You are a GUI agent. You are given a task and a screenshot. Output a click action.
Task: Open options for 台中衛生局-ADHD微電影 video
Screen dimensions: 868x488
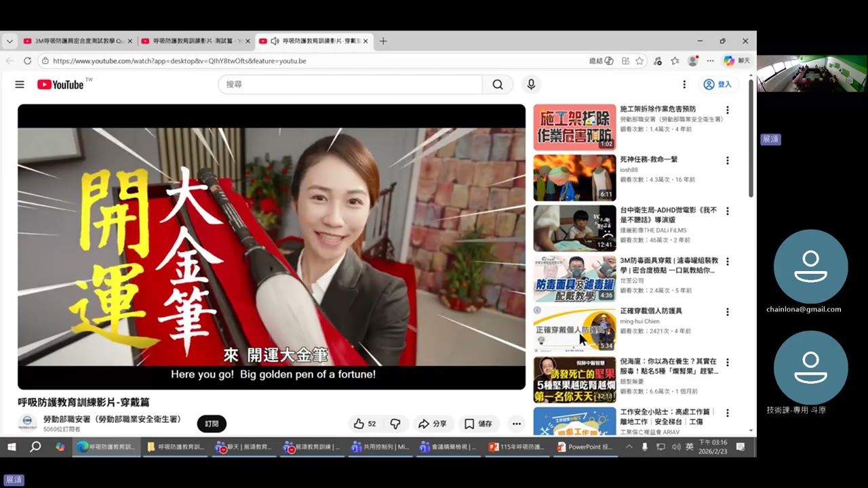point(728,211)
